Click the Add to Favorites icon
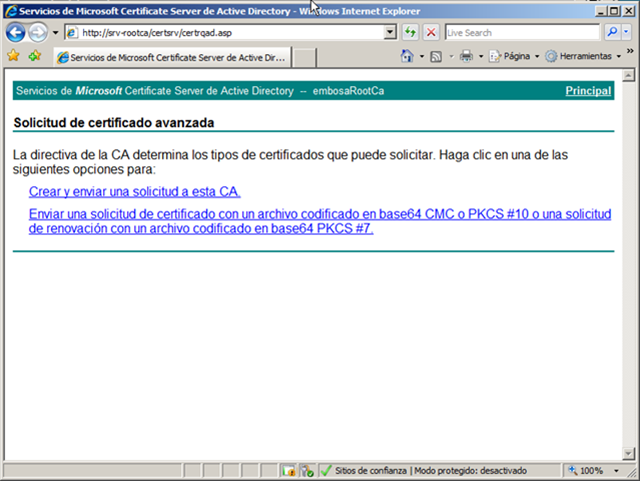The image size is (640, 481). click(x=34, y=56)
